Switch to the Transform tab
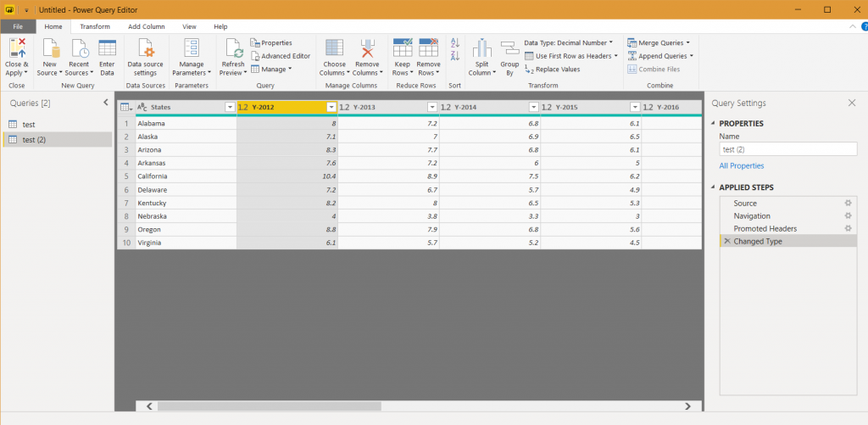 [95, 26]
